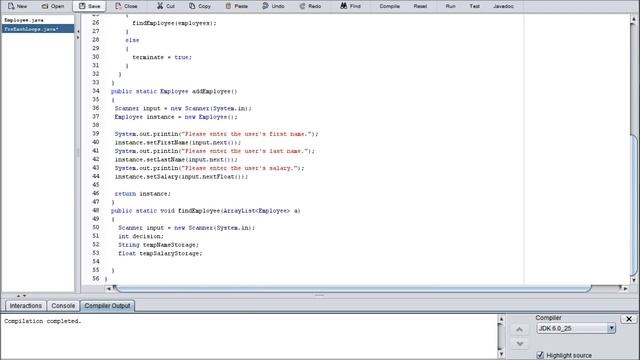Click horizontal scrollbar left arrow
The image size is (640, 360).
click(109, 289)
